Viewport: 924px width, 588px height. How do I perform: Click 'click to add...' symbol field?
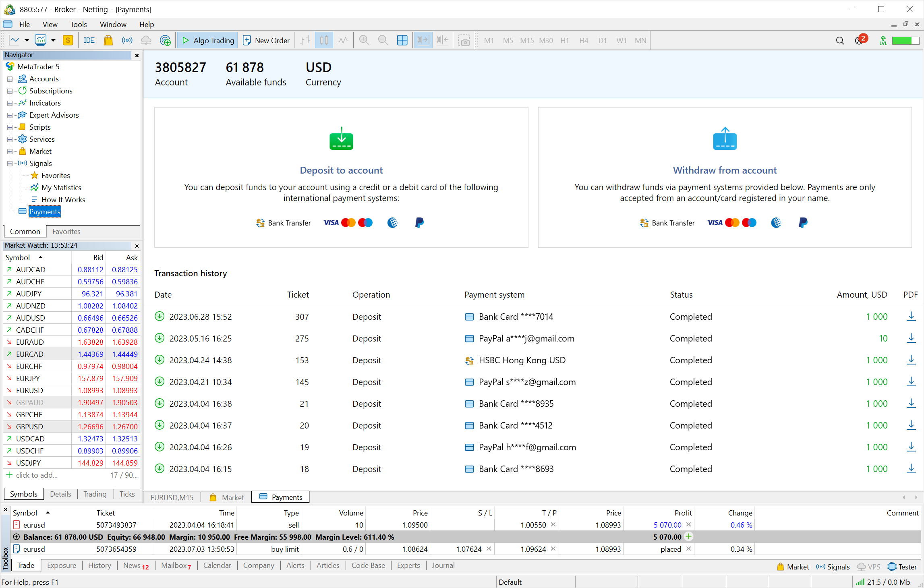(x=37, y=475)
